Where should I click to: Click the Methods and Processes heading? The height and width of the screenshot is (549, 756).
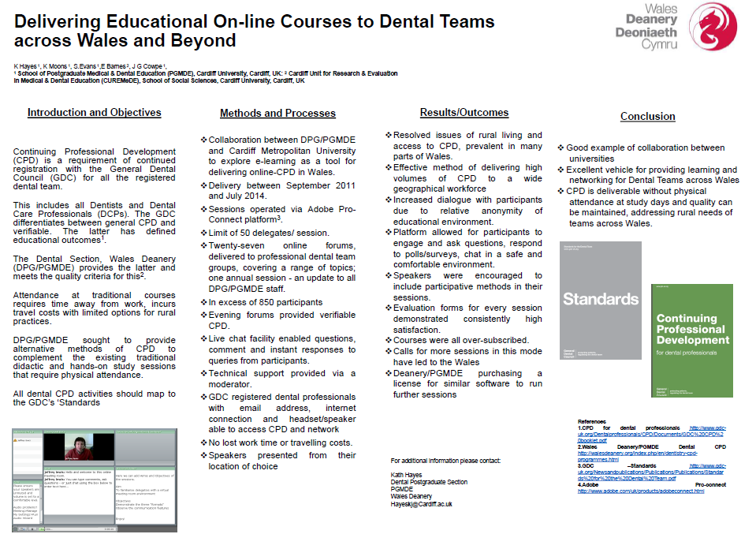[x=277, y=114]
